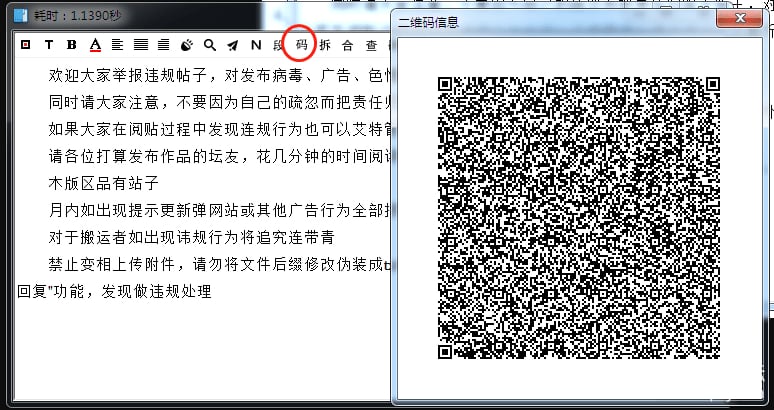Click the generated QR code image
This screenshot has width=774, height=410.
(579, 218)
